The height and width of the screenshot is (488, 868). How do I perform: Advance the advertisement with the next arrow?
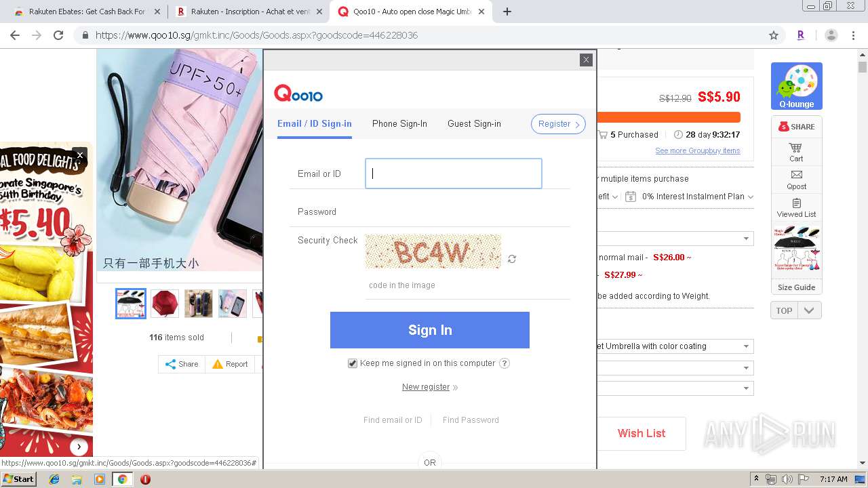79,447
